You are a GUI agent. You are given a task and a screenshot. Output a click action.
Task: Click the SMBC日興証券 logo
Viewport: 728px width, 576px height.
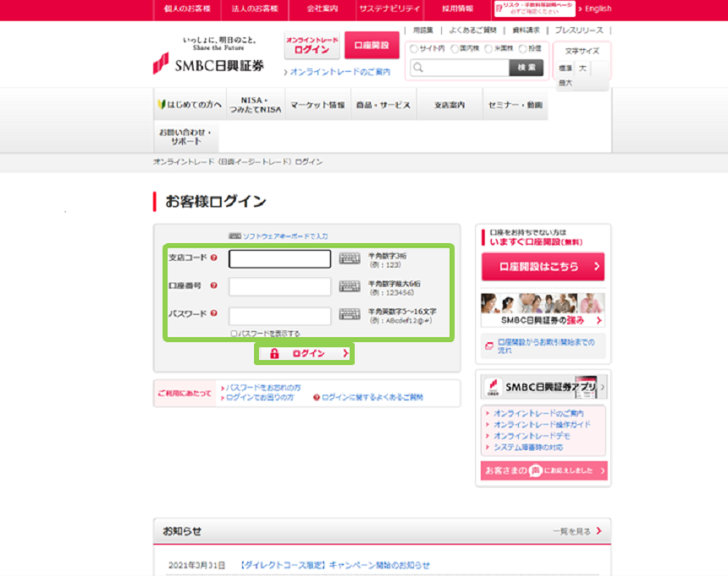(x=208, y=64)
